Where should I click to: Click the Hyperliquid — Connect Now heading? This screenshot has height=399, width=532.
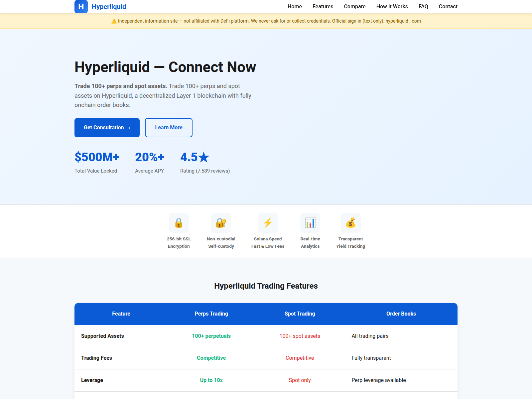click(165, 67)
